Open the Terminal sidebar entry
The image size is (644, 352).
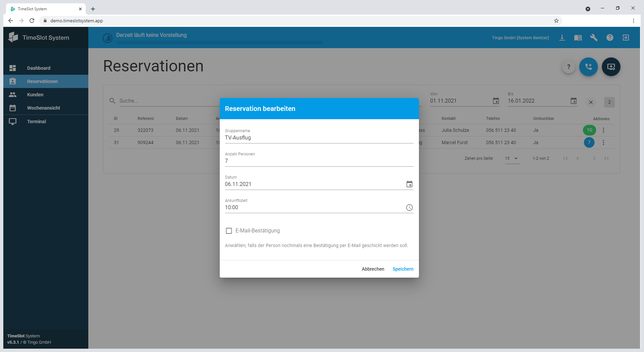pyautogui.click(x=46, y=122)
